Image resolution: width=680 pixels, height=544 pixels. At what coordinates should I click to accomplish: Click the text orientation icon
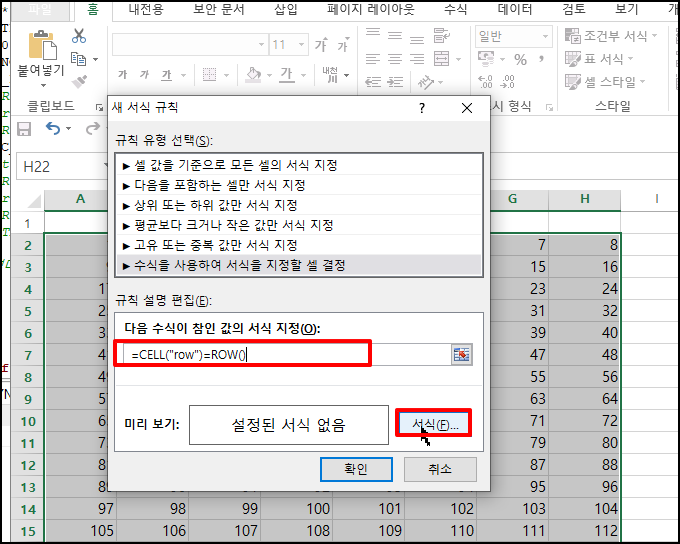click(x=426, y=82)
